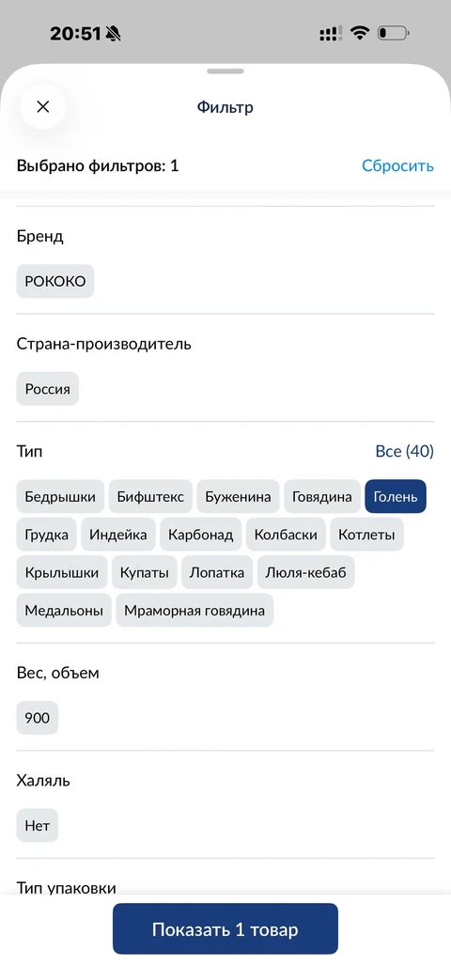Choose Нет under Халяль

click(x=37, y=826)
